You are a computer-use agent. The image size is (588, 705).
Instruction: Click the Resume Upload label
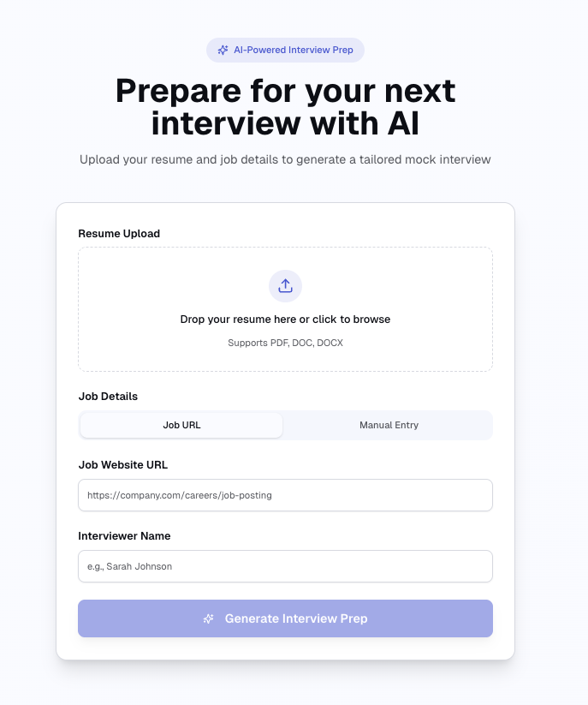click(119, 234)
